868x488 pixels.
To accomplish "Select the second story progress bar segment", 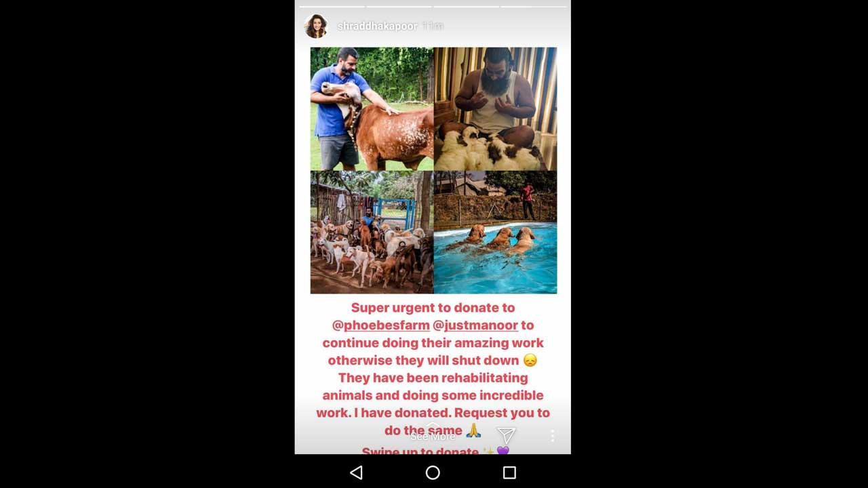I will tap(399, 7).
